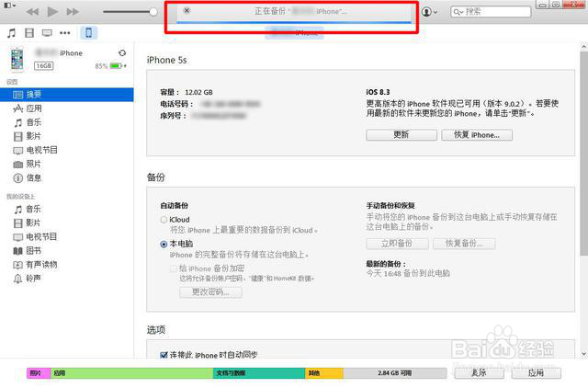This screenshot has height=388, width=588.
Task: Click the iPhone 5s heading text
Action: coord(166,60)
